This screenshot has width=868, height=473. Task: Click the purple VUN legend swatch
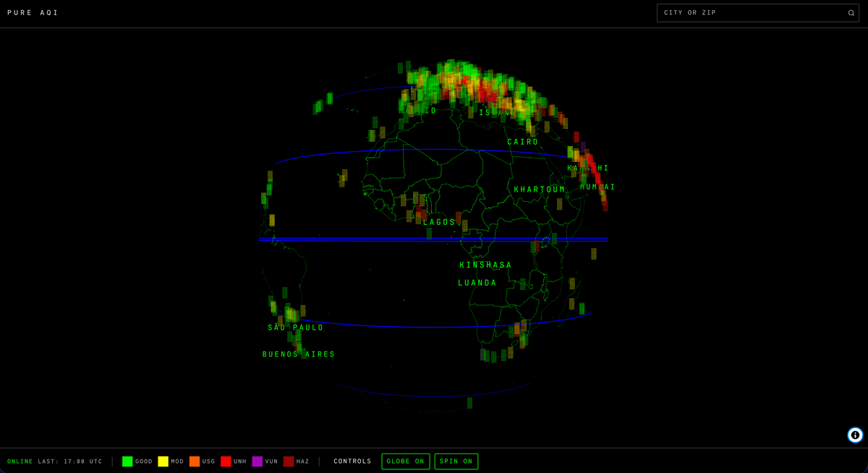(x=258, y=461)
